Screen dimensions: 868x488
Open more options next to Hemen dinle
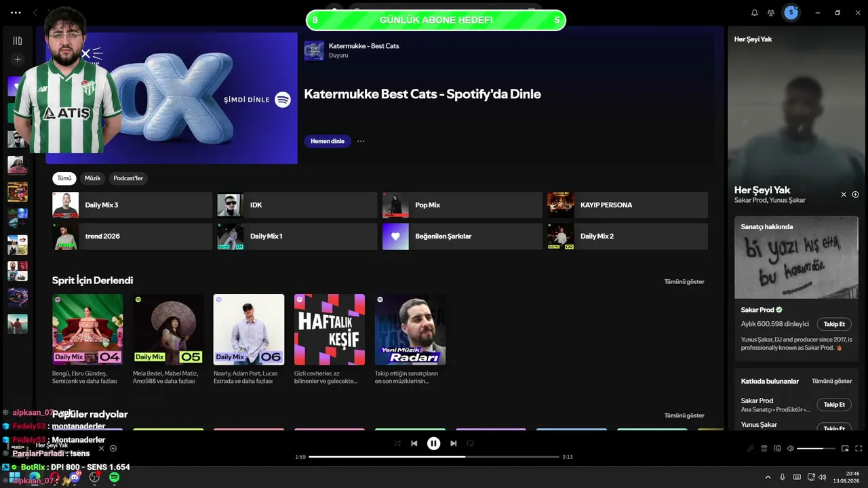[361, 141]
